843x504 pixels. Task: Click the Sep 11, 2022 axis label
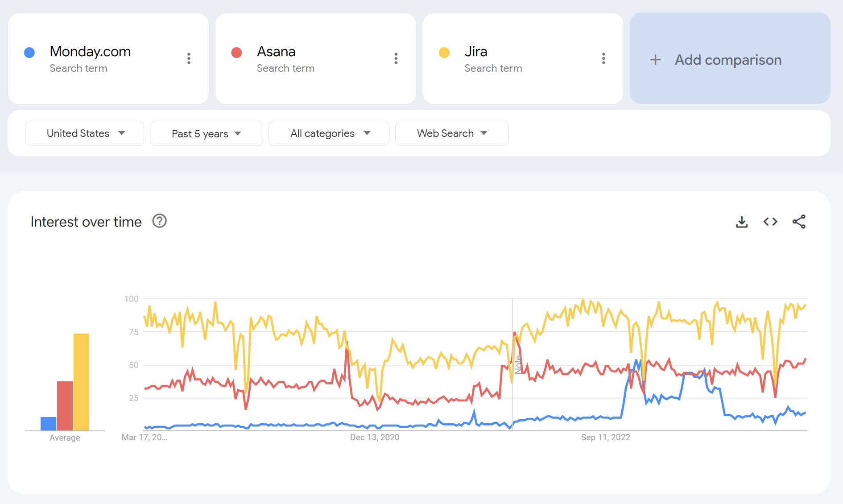(606, 438)
